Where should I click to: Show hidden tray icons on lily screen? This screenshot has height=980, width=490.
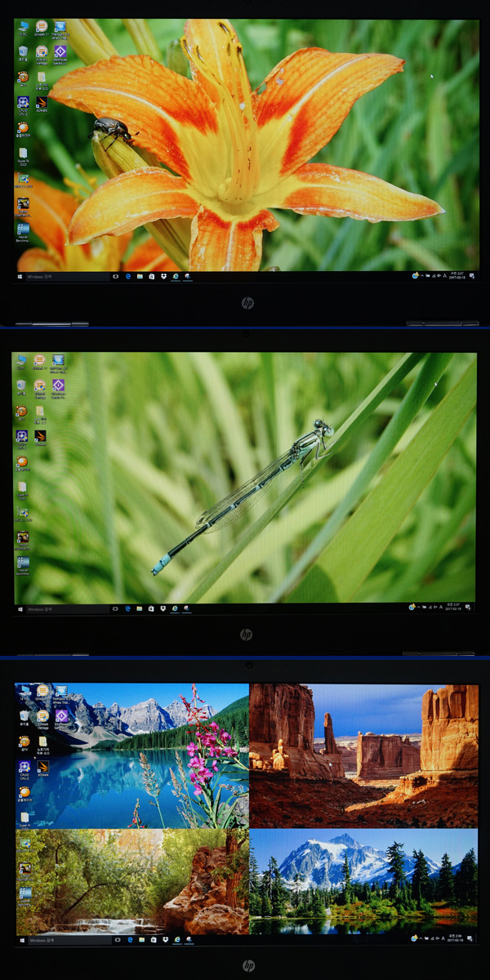tap(422, 276)
